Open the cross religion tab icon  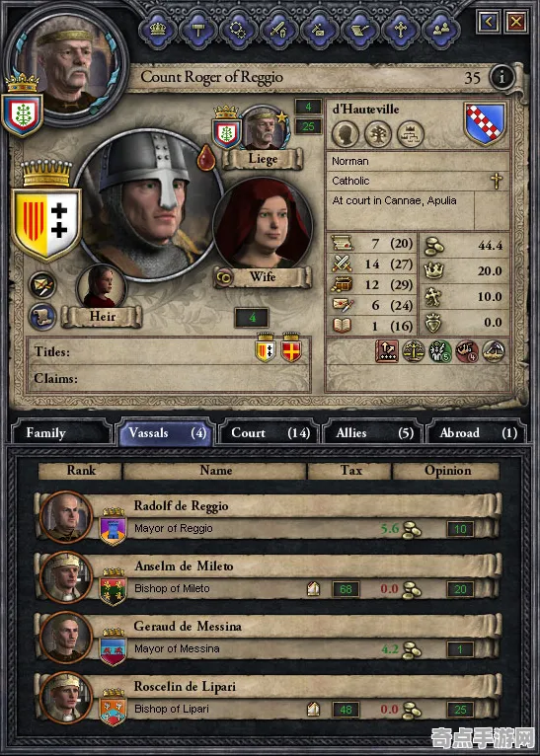(x=400, y=30)
